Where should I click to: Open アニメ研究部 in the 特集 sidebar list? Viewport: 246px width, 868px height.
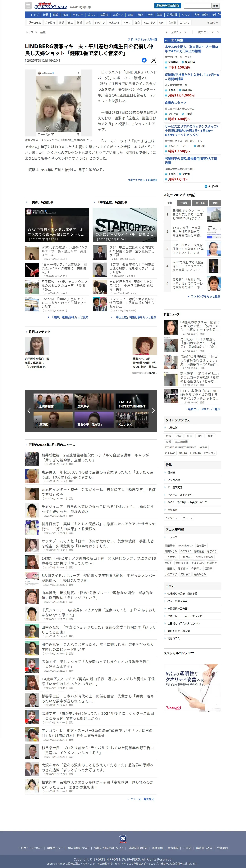(x=175, y=487)
